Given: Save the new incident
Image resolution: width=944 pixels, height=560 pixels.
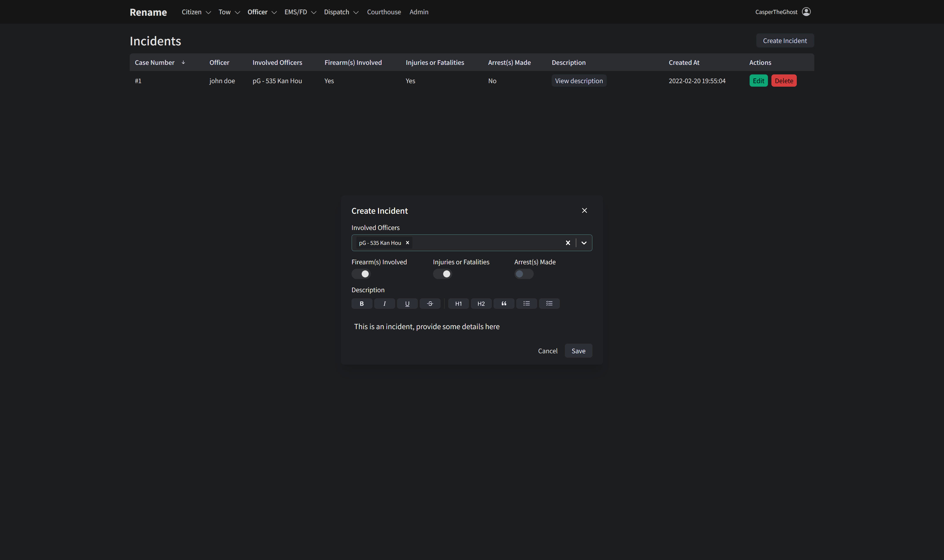Looking at the screenshot, I should coord(578,351).
